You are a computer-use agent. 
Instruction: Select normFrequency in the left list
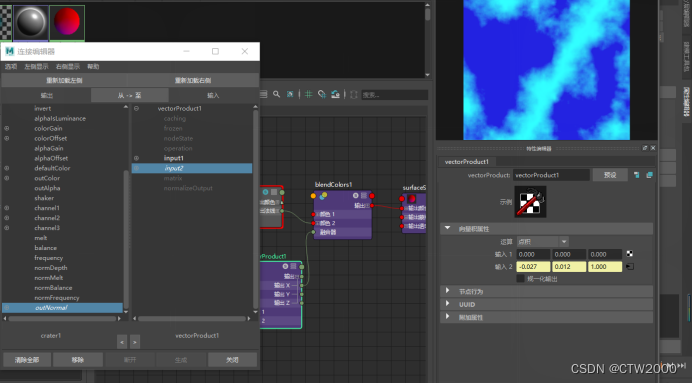pyautogui.click(x=57, y=297)
